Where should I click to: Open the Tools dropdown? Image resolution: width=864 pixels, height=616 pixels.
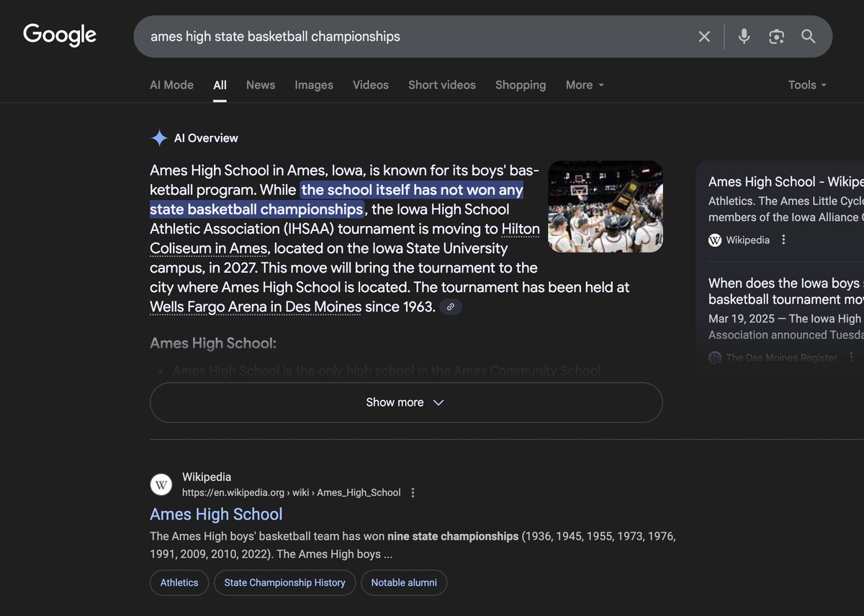[807, 85]
